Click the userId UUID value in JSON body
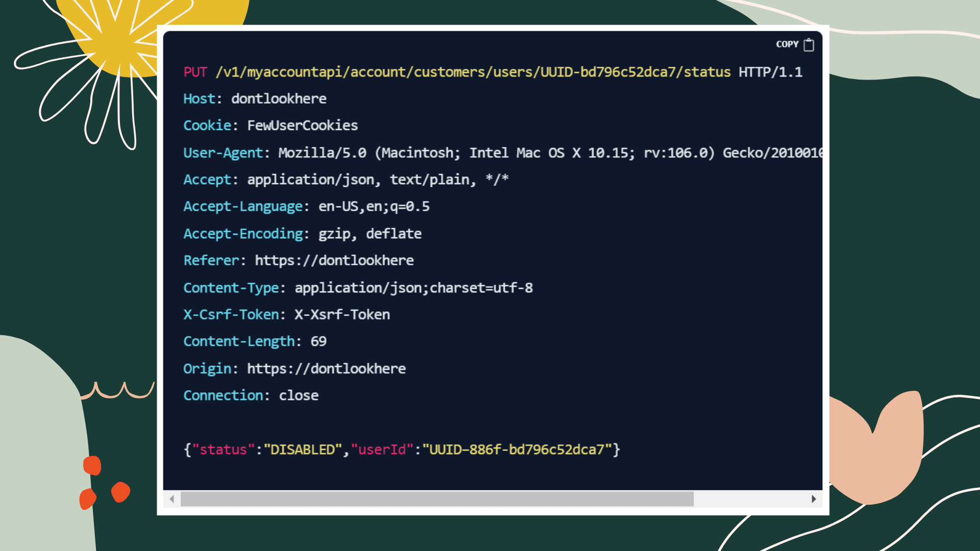 (517, 449)
